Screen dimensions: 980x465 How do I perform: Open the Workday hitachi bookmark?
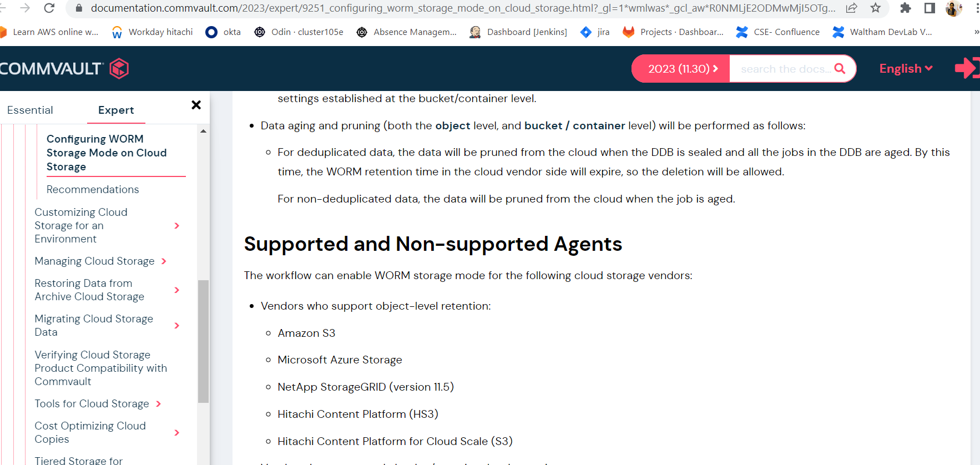[x=152, y=32]
